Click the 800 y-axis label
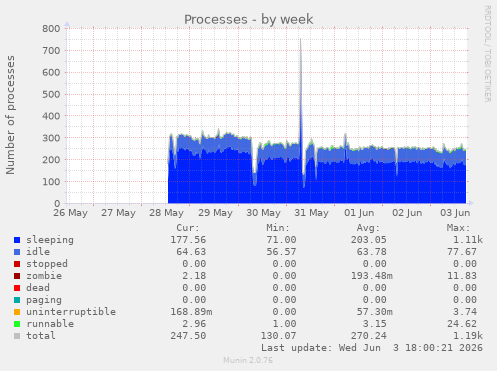Image resolution: width=497 pixels, height=371 pixels. (x=51, y=29)
